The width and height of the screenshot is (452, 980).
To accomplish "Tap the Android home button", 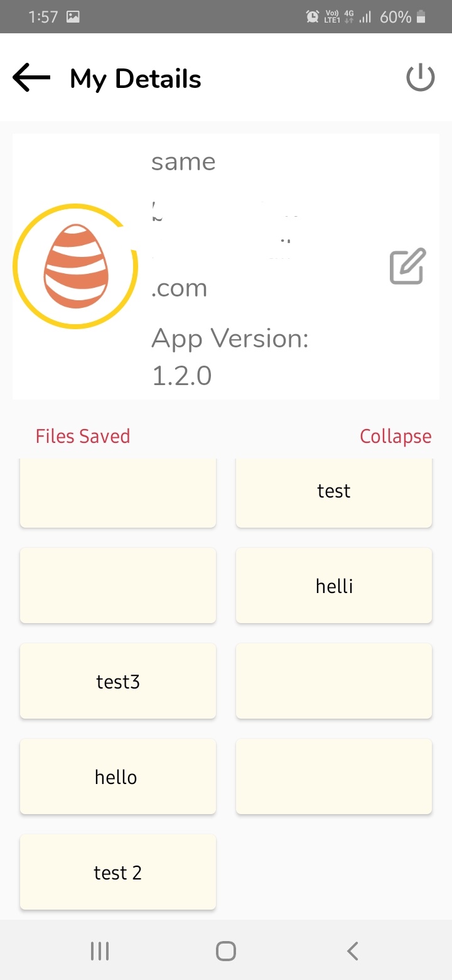I will click(x=226, y=951).
